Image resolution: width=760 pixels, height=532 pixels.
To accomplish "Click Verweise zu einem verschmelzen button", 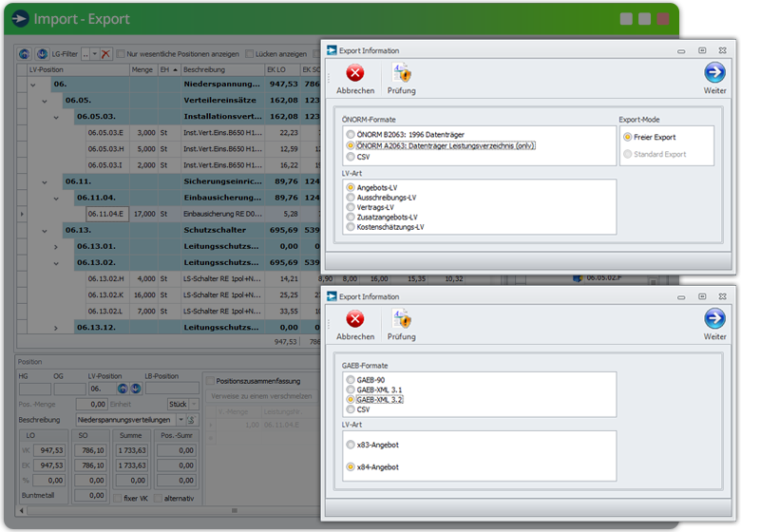I will tap(262, 396).
